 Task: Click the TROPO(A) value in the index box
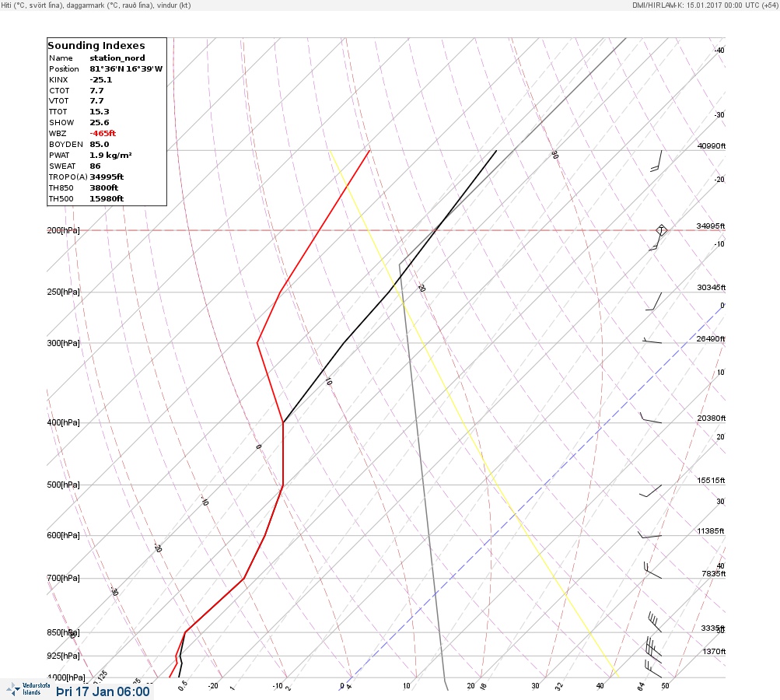pyautogui.click(x=107, y=177)
